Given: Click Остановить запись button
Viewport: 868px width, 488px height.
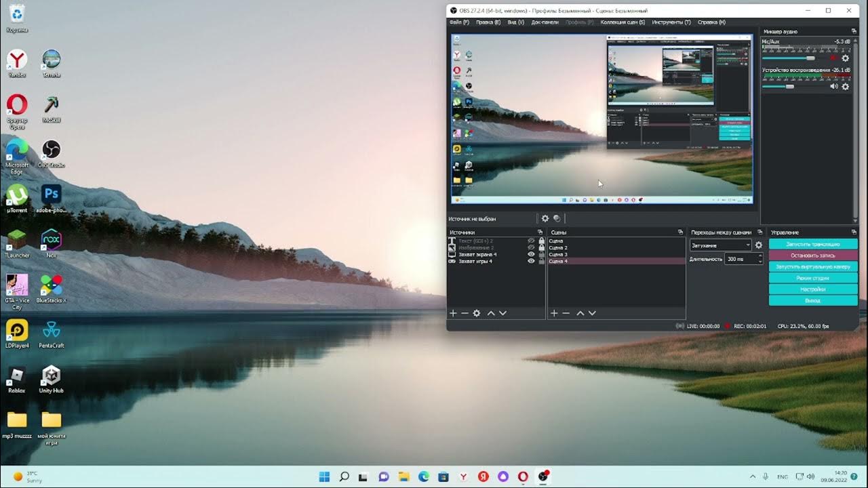Looking at the screenshot, I should point(813,256).
